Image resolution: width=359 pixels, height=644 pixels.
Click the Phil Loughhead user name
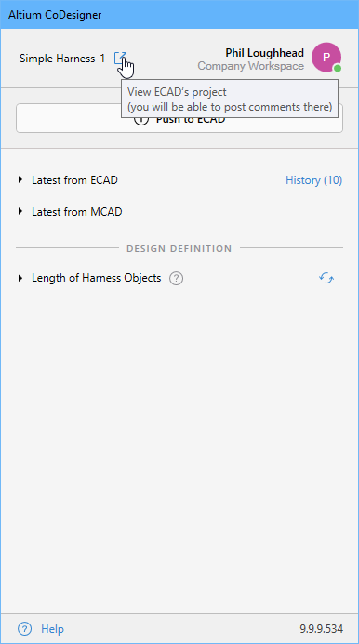[264, 53]
